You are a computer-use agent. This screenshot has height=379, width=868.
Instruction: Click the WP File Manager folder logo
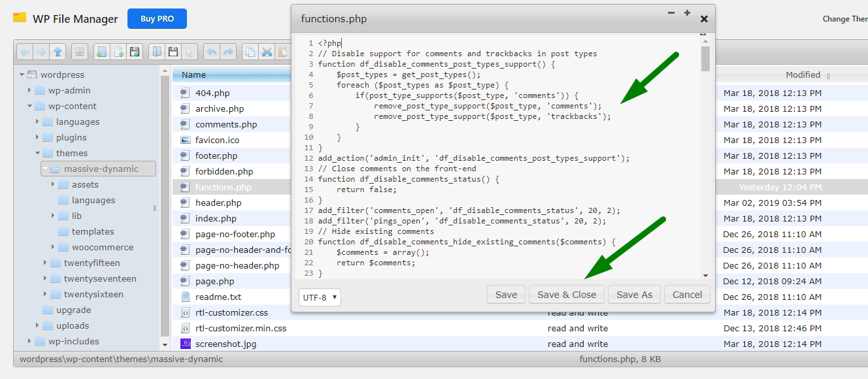pyautogui.click(x=20, y=18)
